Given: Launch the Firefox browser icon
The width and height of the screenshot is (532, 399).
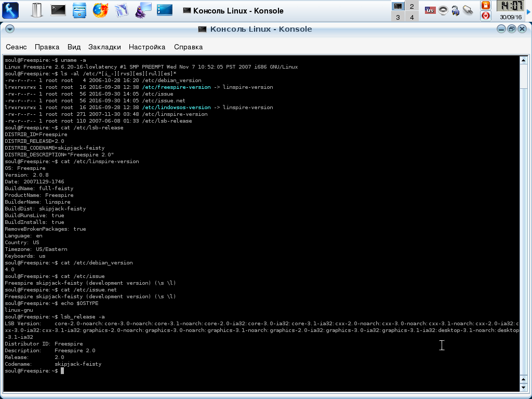Looking at the screenshot, I should pyautogui.click(x=100, y=10).
